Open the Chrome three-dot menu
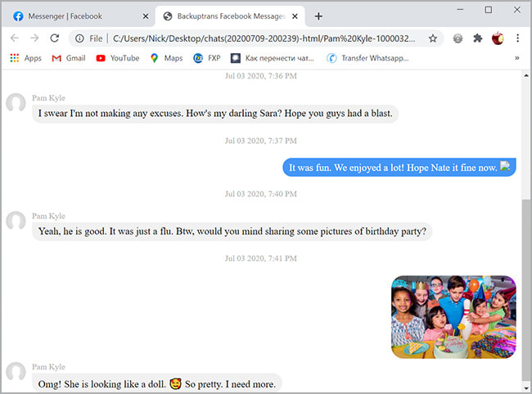 pyautogui.click(x=518, y=38)
